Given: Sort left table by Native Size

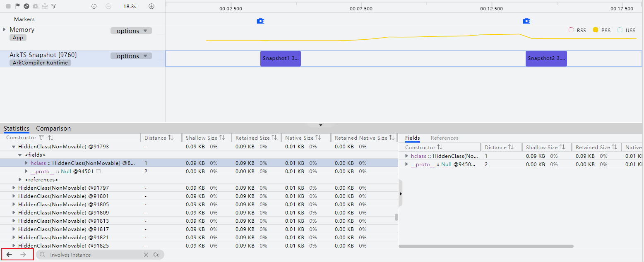Looking at the screenshot, I should click(318, 138).
